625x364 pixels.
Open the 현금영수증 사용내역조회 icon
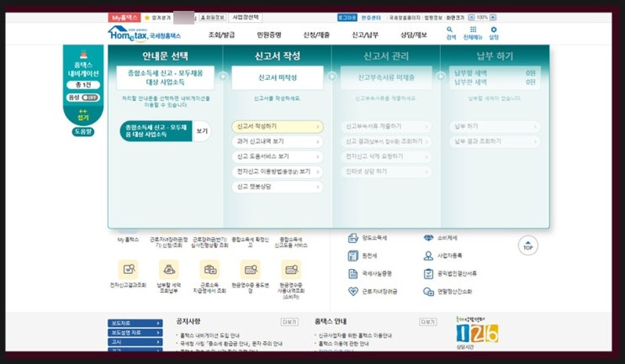[291, 270]
